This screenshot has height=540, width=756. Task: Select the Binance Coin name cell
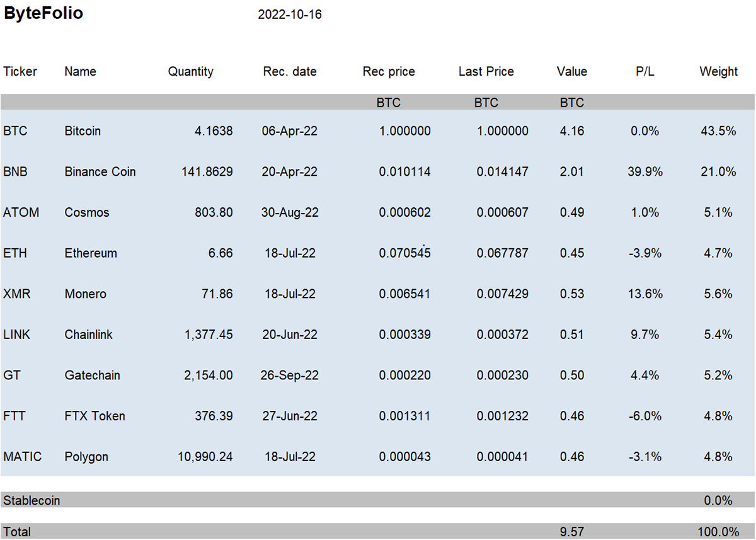[100, 171]
